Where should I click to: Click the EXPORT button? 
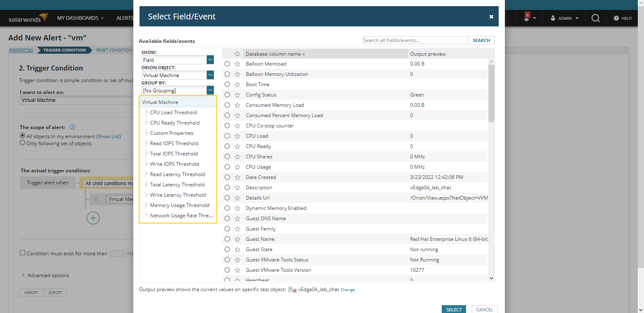click(55, 293)
